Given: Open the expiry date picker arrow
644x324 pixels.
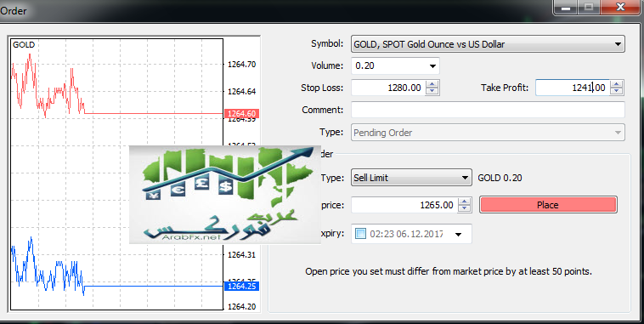Looking at the screenshot, I should tap(458, 235).
